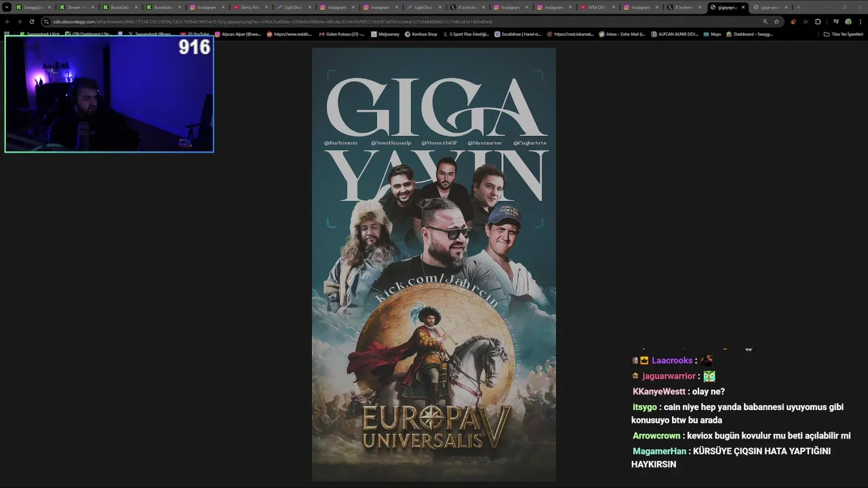Screen dimensions: 868x488
Task: Open the ALPCAN ALPAR DEV bookmark
Action: pyautogui.click(x=675, y=34)
